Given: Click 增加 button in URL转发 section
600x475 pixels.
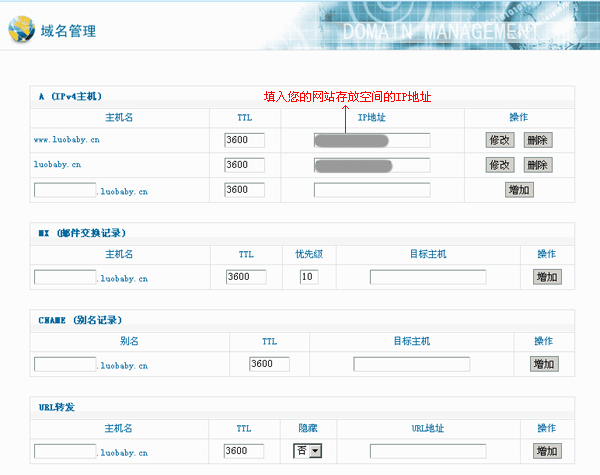Looking at the screenshot, I should [x=546, y=451].
